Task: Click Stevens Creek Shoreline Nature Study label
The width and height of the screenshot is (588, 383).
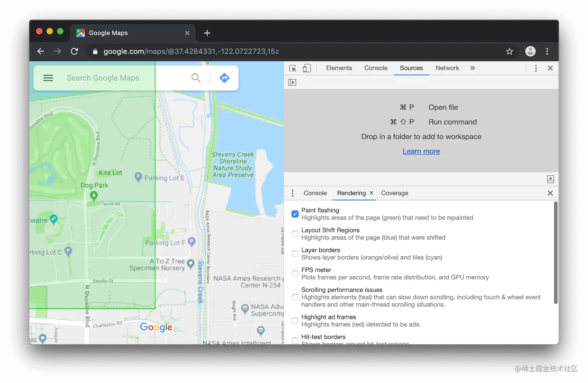Action: coord(233,165)
